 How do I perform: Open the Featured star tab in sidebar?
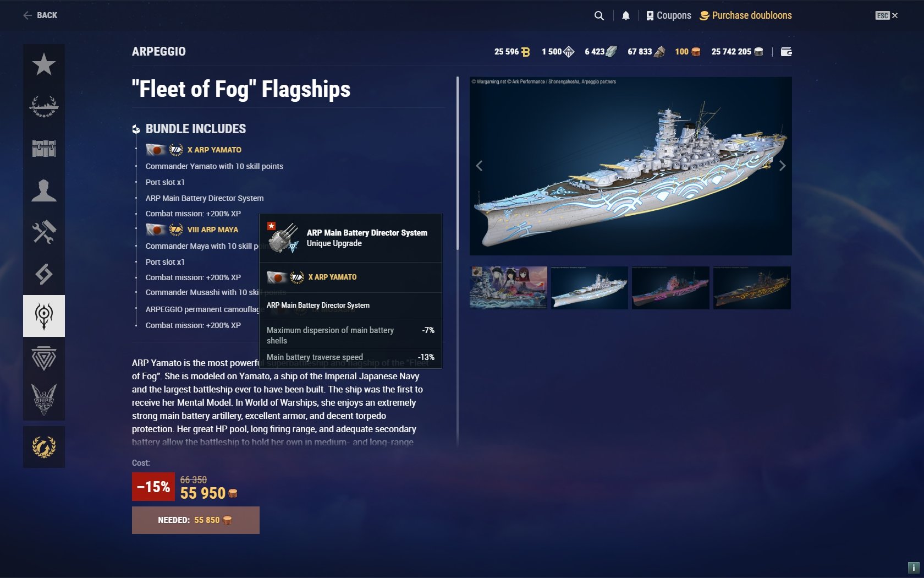pyautogui.click(x=44, y=65)
